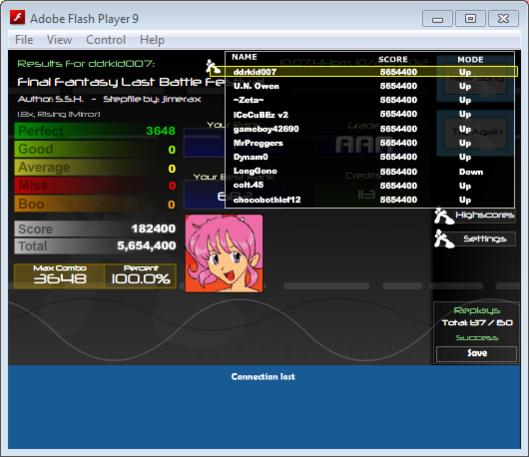Select the LongGone highscore entry
The height and width of the screenshot is (457, 529).
pos(370,171)
